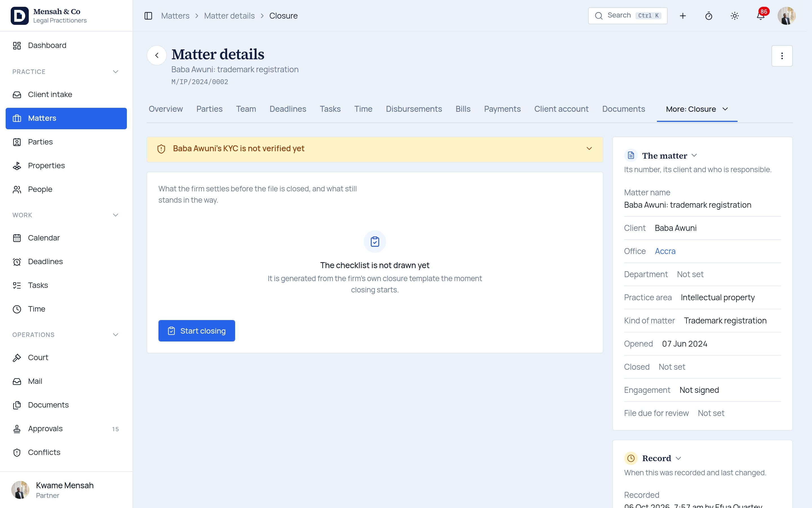Open Approvals with 15 pending
This screenshot has height=508, width=812.
(66, 429)
